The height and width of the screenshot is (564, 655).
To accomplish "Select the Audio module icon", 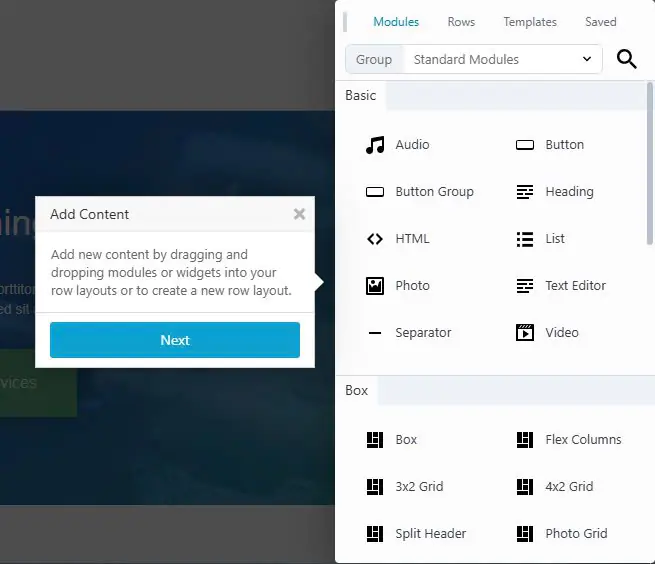I will pyautogui.click(x=375, y=145).
